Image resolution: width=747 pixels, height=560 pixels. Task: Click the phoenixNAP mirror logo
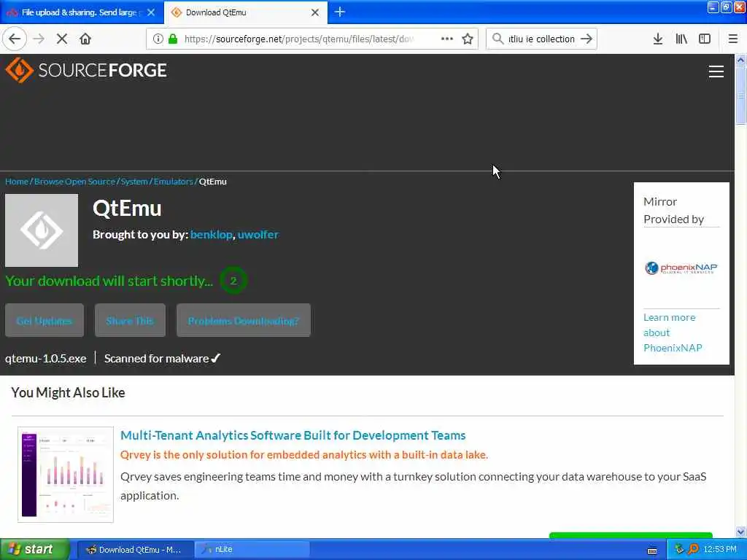point(681,268)
